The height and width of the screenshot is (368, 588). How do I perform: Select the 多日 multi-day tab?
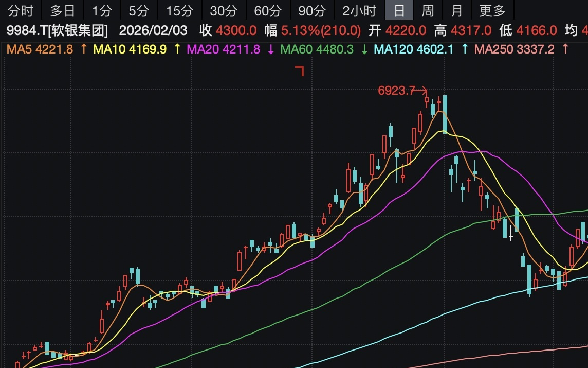pos(62,10)
